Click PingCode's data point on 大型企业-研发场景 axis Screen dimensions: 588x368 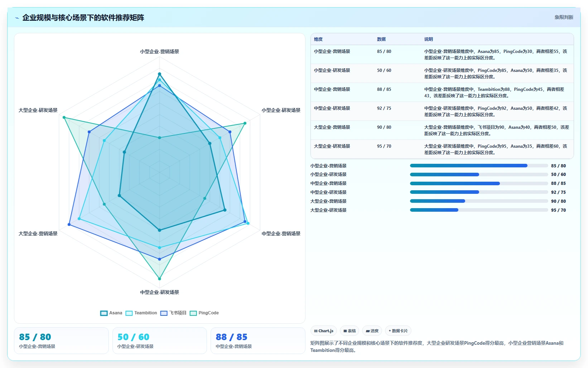pyautogui.click(x=64, y=117)
